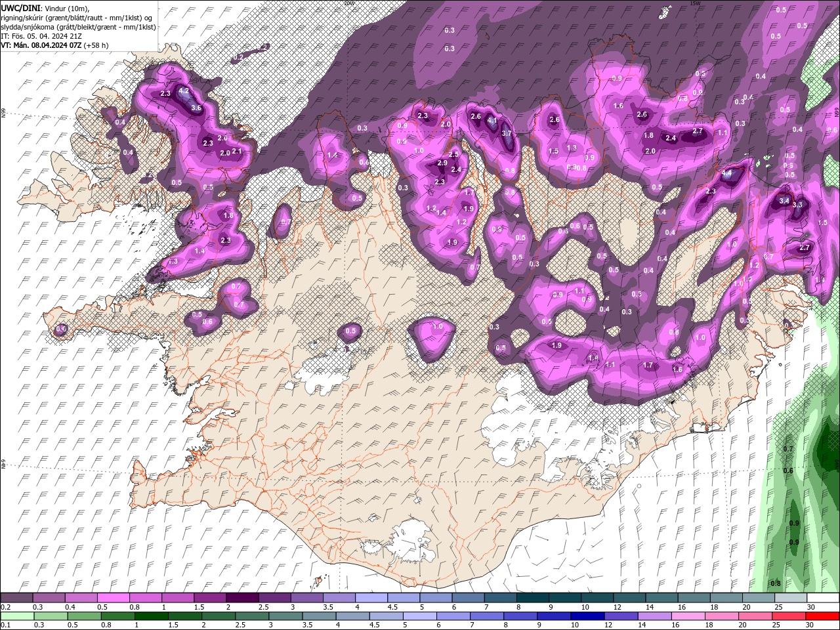Click the pale grey 25 swatch in the snow scale
Screen dimensions: 840x630
(791, 598)
